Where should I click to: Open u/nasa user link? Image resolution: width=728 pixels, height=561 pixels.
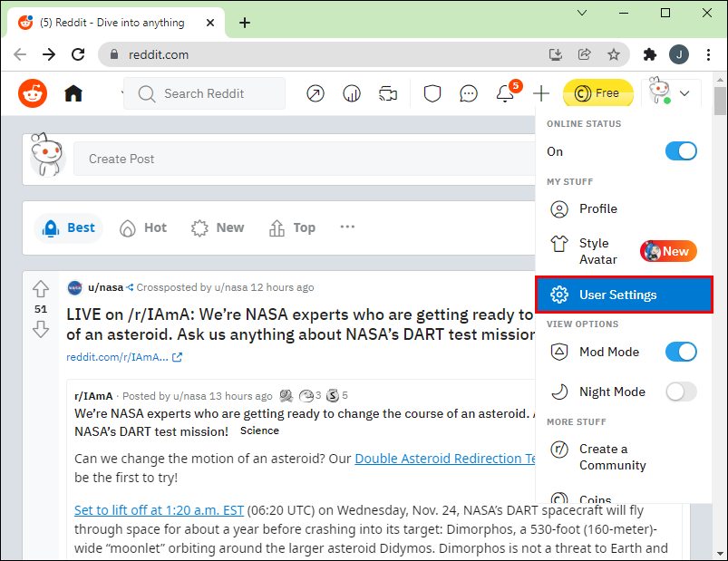[105, 287]
